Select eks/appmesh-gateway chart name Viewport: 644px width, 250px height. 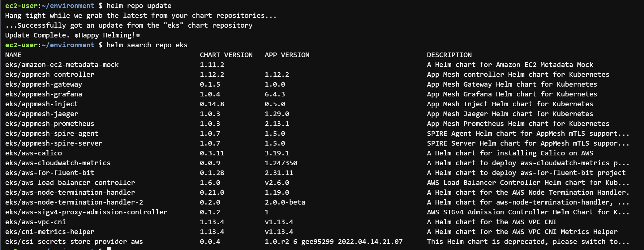(44, 84)
